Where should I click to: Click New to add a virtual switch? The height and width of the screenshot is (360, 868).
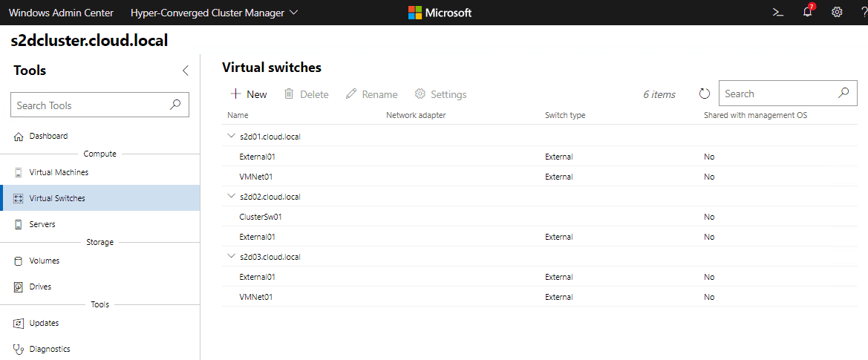coord(249,94)
